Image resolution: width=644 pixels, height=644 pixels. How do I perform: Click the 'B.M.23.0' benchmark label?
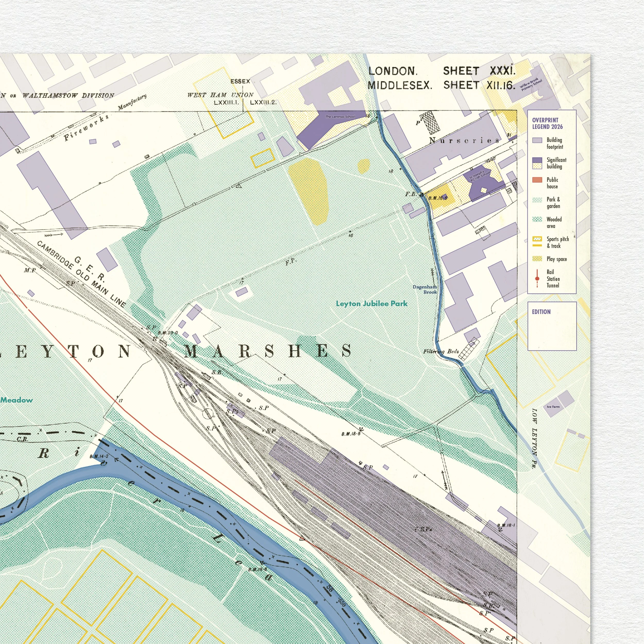point(168,333)
